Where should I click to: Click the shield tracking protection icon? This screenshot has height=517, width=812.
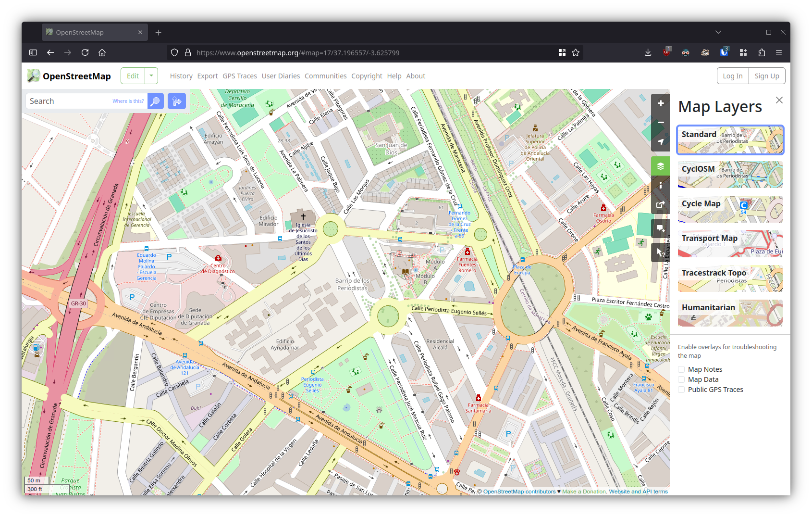174,52
